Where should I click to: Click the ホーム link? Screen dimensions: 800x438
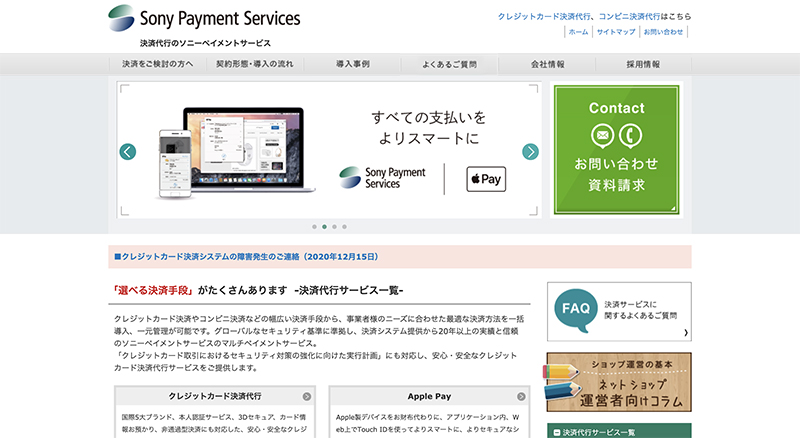[579, 32]
